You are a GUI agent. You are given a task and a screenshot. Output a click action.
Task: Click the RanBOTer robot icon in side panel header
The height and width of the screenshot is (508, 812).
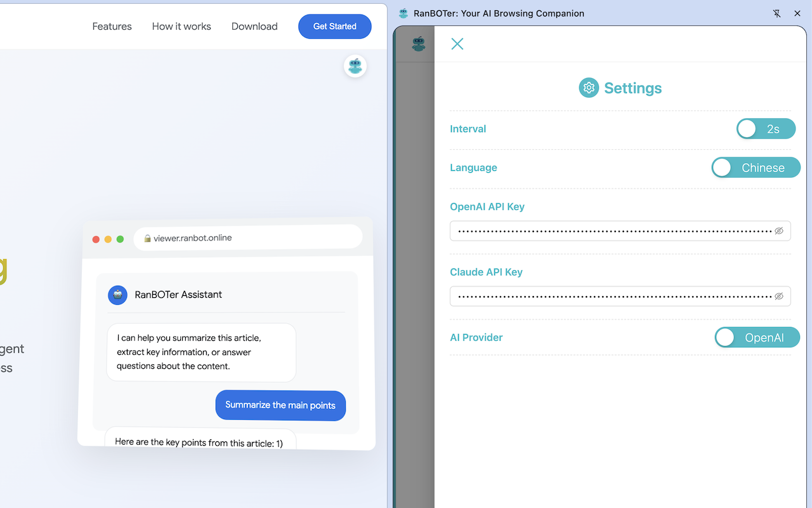tap(419, 44)
